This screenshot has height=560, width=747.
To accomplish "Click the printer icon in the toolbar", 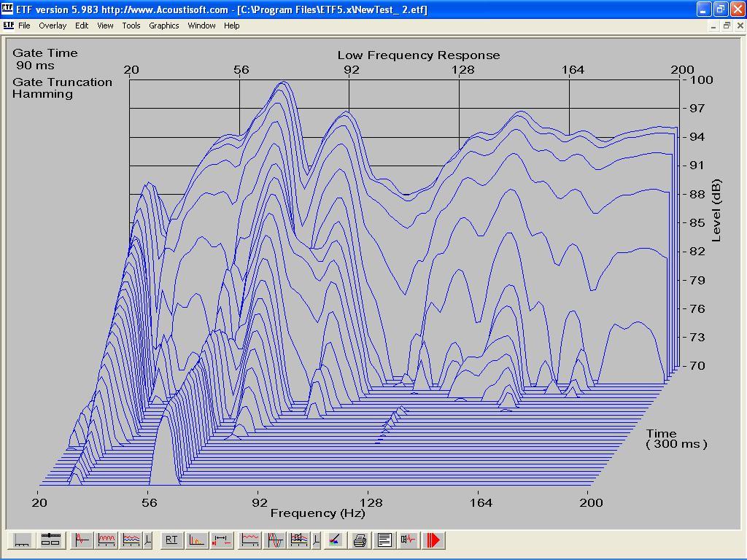I will click(x=360, y=540).
